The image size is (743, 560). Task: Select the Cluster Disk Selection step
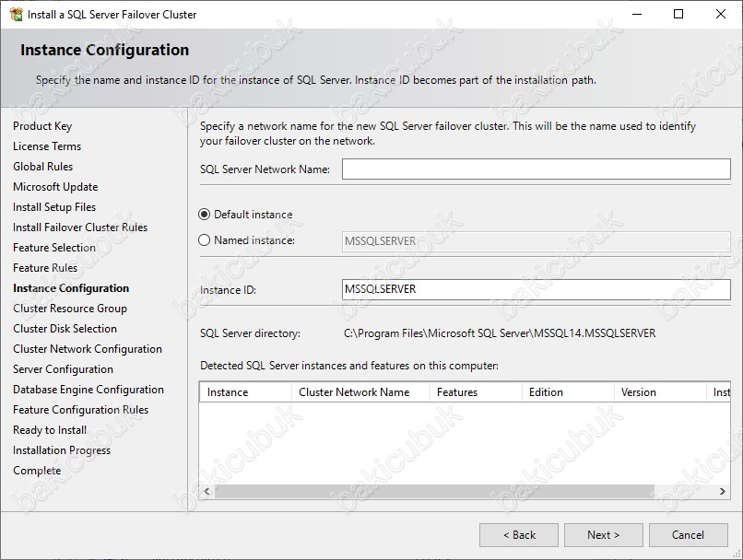click(x=65, y=329)
